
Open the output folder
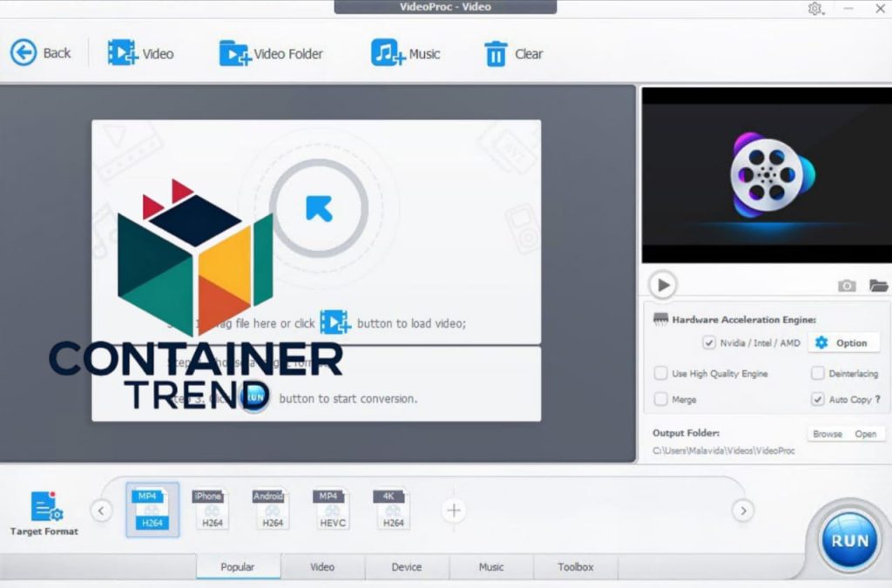865,434
